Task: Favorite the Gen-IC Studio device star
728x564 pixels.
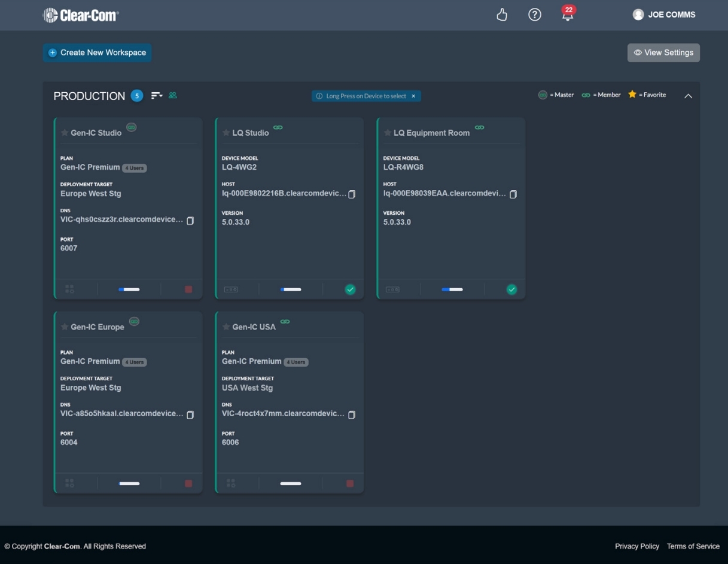Action: tap(65, 133)
